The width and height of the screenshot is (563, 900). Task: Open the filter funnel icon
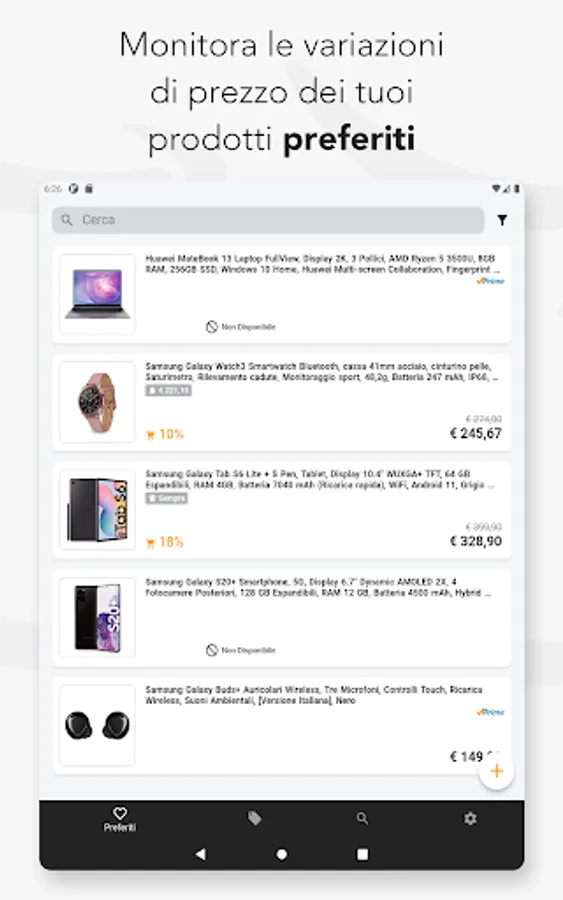click(502, 220)
